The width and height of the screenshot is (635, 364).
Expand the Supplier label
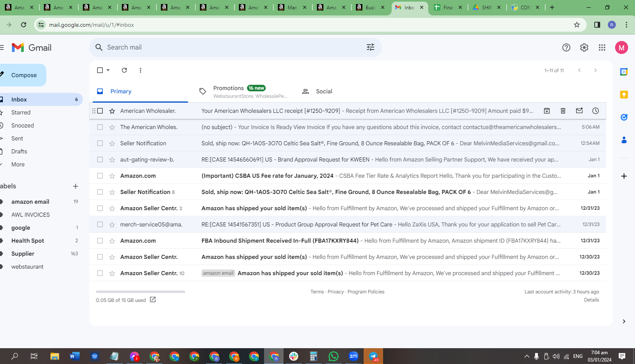point(1,254)
